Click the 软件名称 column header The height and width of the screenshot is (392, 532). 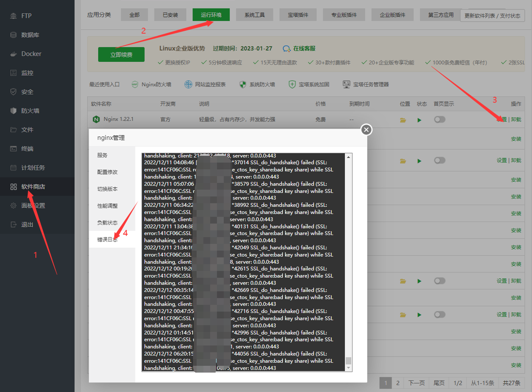[101, 104]
